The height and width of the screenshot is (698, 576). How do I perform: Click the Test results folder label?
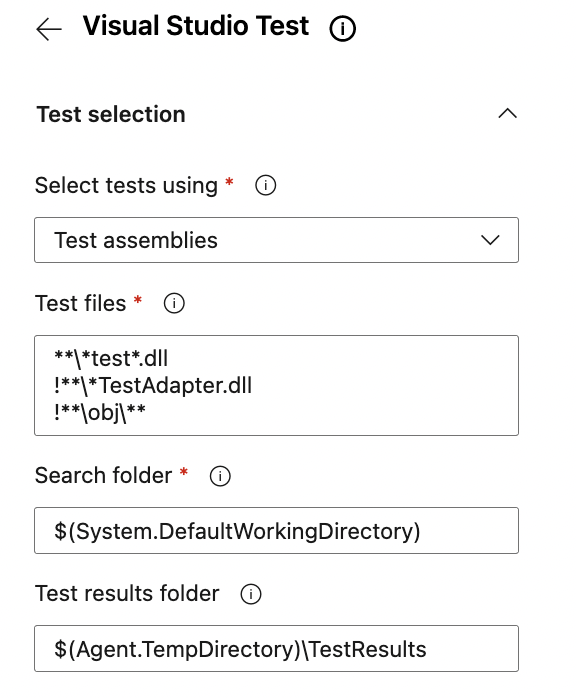[x=127, y=593]
